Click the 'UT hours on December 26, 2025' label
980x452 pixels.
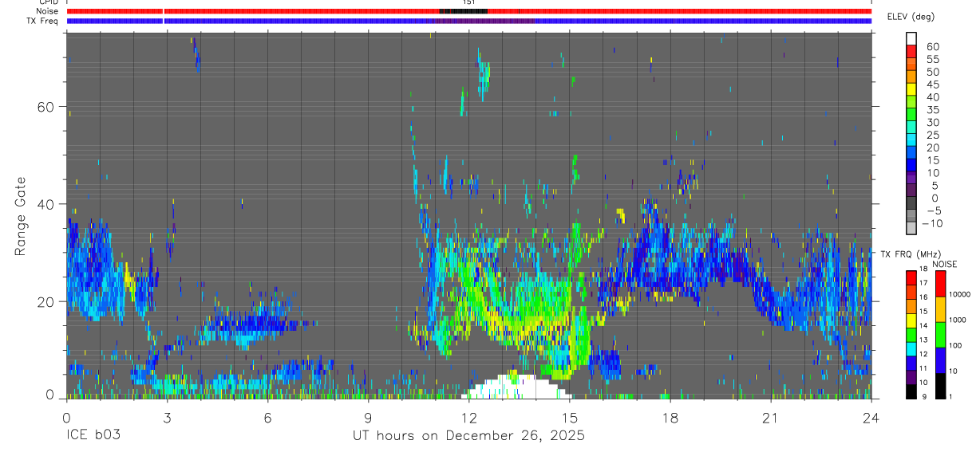click(469, 435)
